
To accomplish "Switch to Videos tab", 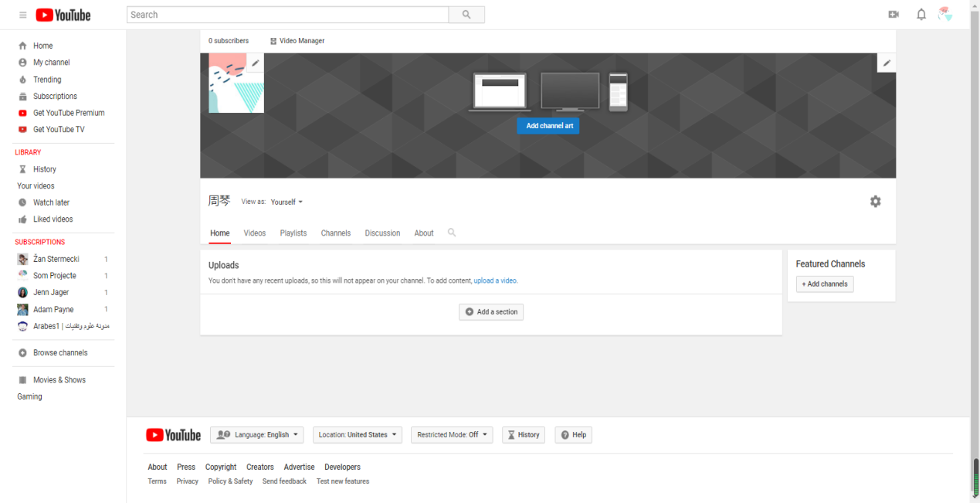I will (x=255, y=233).
